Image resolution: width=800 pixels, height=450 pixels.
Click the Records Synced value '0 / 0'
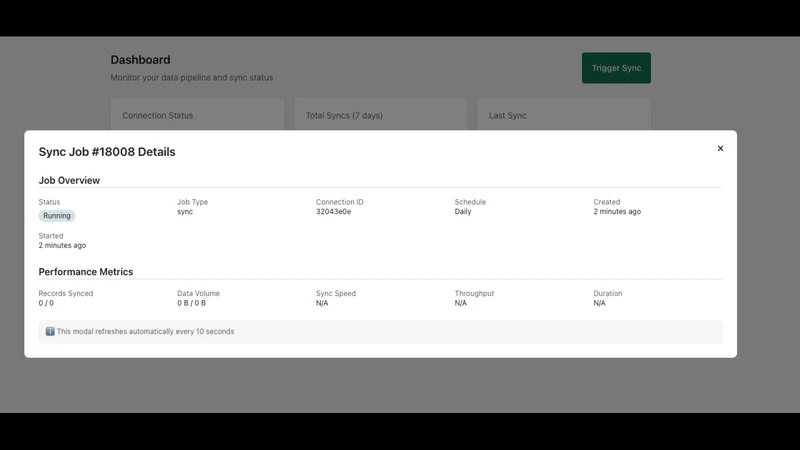(x=46, y=303)
